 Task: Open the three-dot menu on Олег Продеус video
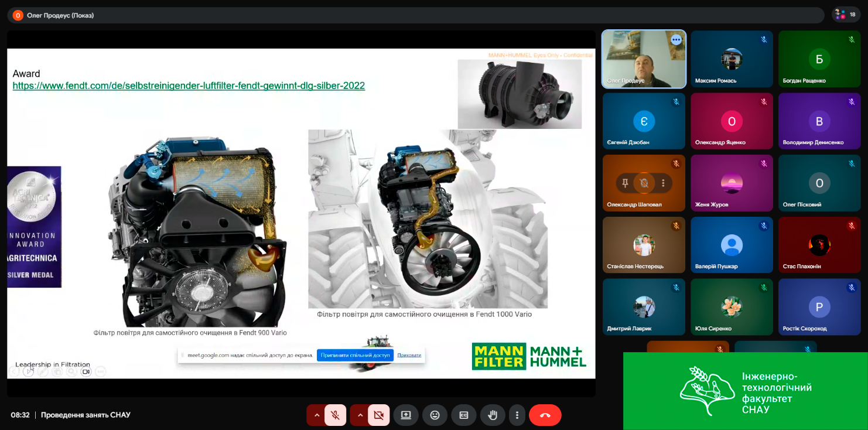tap(676, 40)
